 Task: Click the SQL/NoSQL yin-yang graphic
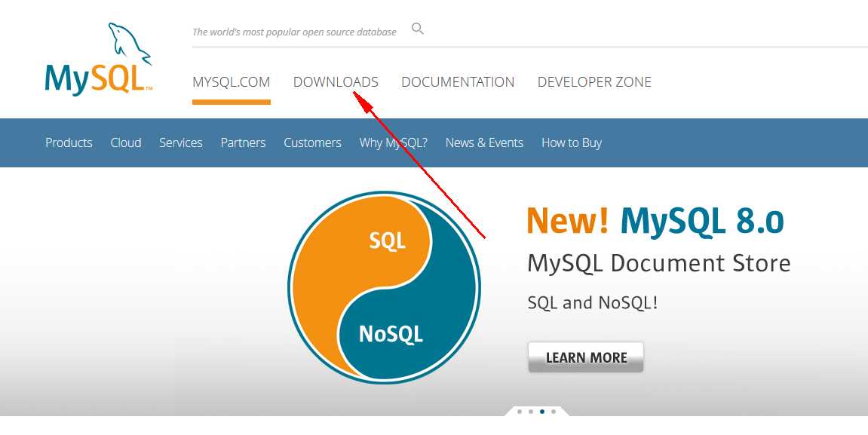[384, 288]
